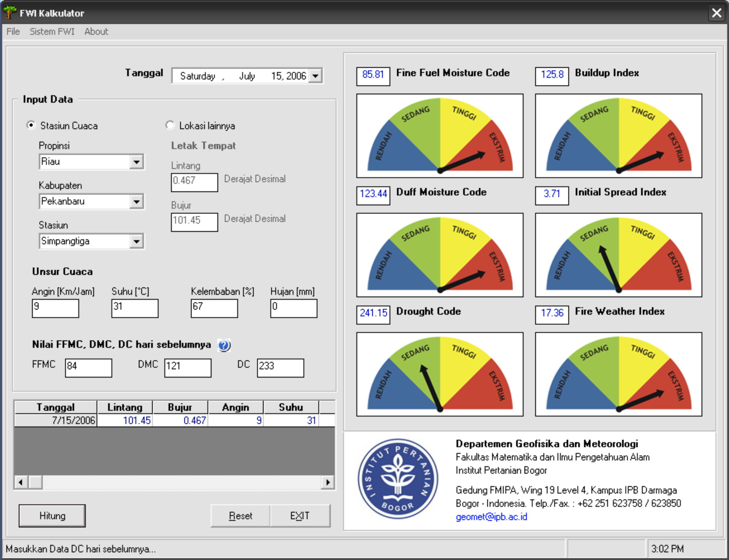Click the Kelembaban humidity input field

pos(214,308)
